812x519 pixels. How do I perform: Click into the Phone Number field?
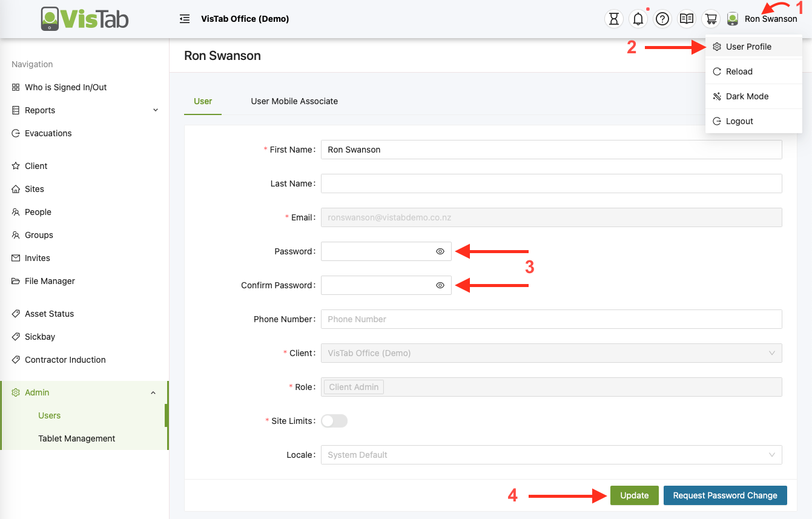[x=551, y=319]
